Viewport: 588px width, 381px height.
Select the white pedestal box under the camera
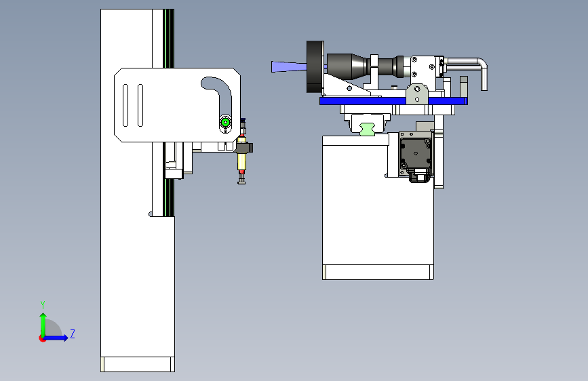tap(378, 207)
